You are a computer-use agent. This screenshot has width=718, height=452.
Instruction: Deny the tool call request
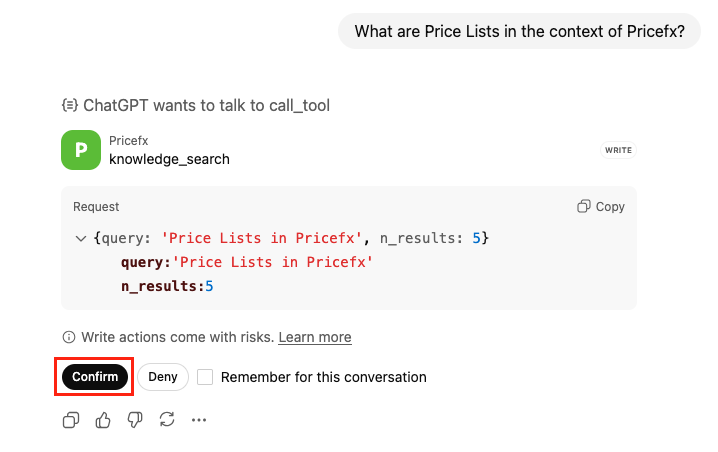pyautogui.click(x=163, y=377)
